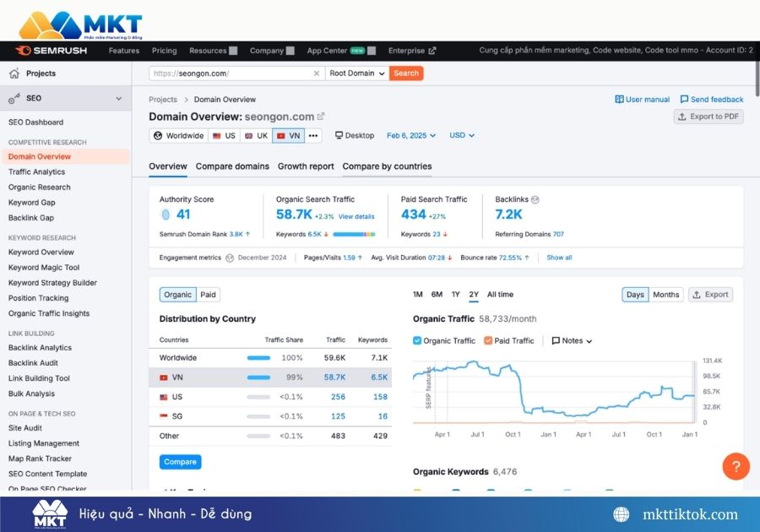Image resolution: width=760 pixels, height=532 pixels.
Task: Click the MKT logo at top
Action: [x=80, y=24]
